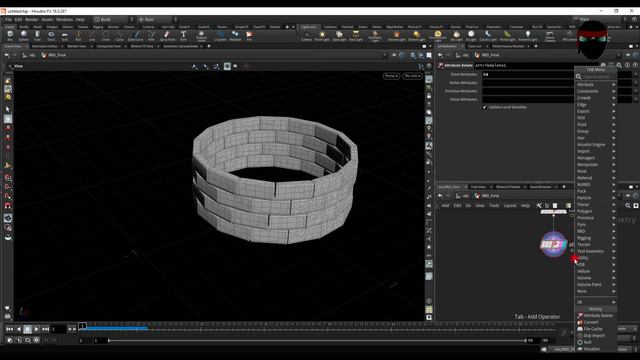Select the Grid shelf tool
The width and height of the screenshot is (640, 360).
64,36
